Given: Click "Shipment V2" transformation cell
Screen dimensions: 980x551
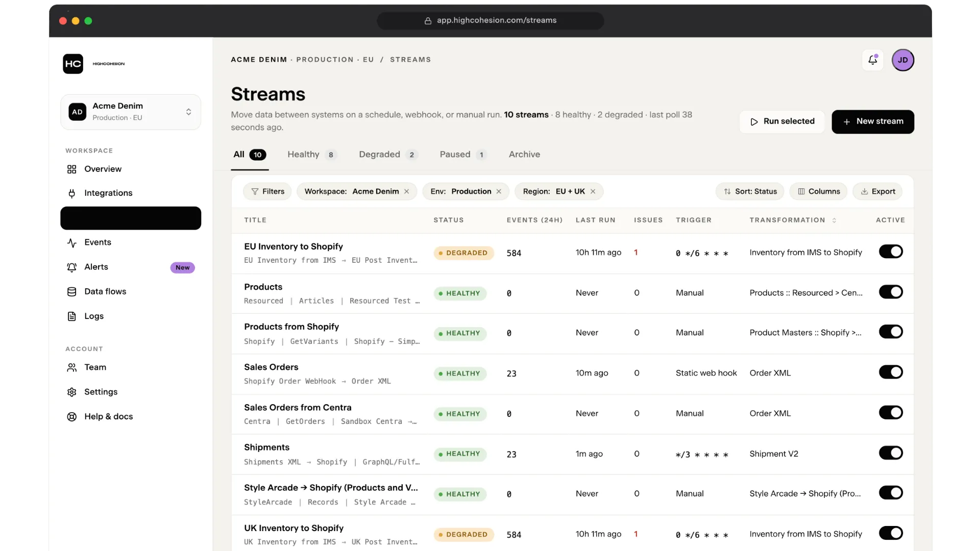Looking at the screenshot, I should click(773, 454).
